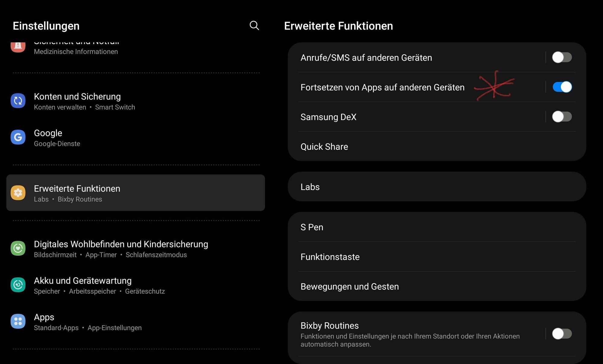Click the Konten und Sicherung sync icon
This screenshot has height=364, width=603.
[18, 101]
